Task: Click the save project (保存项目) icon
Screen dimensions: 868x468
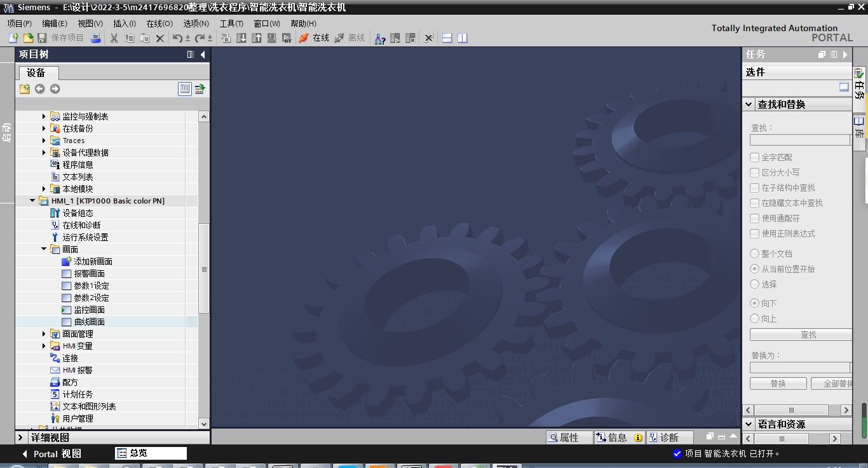Action: (43, 38)
